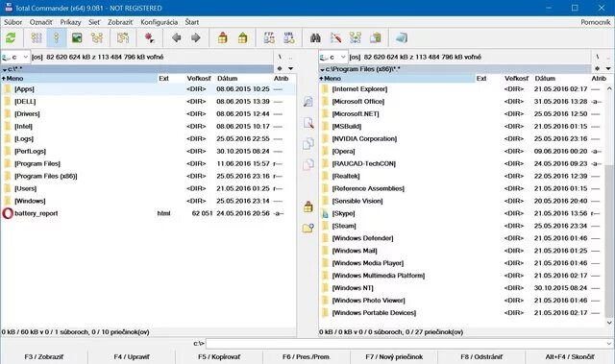Click the Skype folder icon in the right panel
The height and width of the screenshot is (364, 615).
point(325,213)
